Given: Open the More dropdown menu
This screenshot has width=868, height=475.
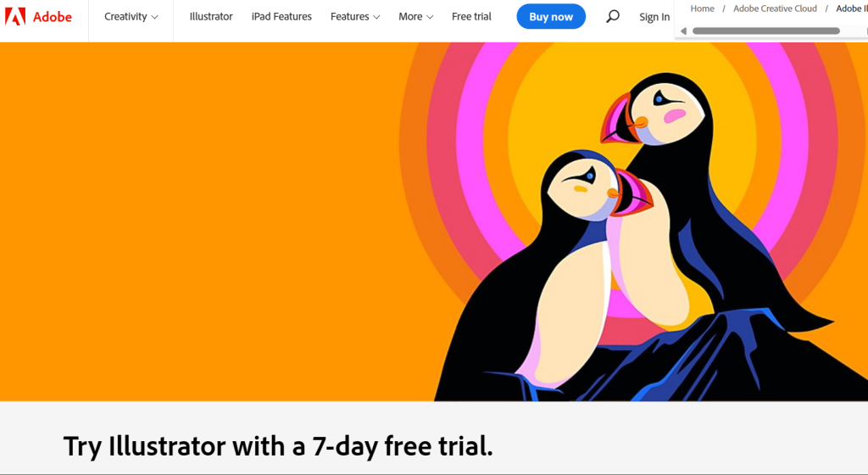Looking at the screenshot, I should (415, 17).
